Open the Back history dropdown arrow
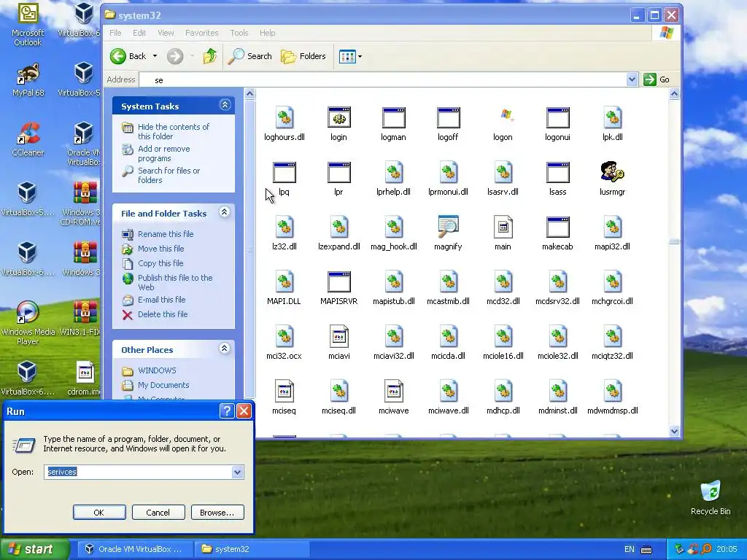Viewport: 747px width, 560px height. coord(155,56)
